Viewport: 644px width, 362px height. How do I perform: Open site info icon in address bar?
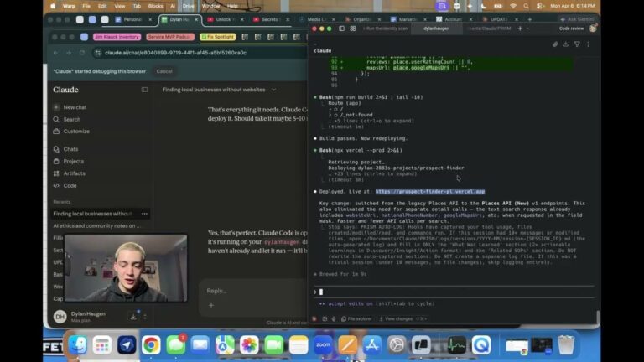(x=98, y=53)
